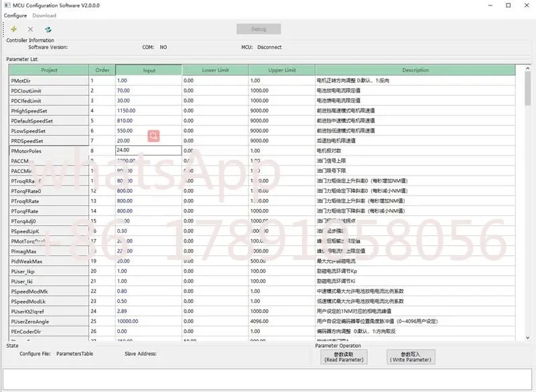The width and height of the screenshot is (536, 392).
Task: Click the PUserZeroAngle input value 10000.00
Action: [127, 321]
